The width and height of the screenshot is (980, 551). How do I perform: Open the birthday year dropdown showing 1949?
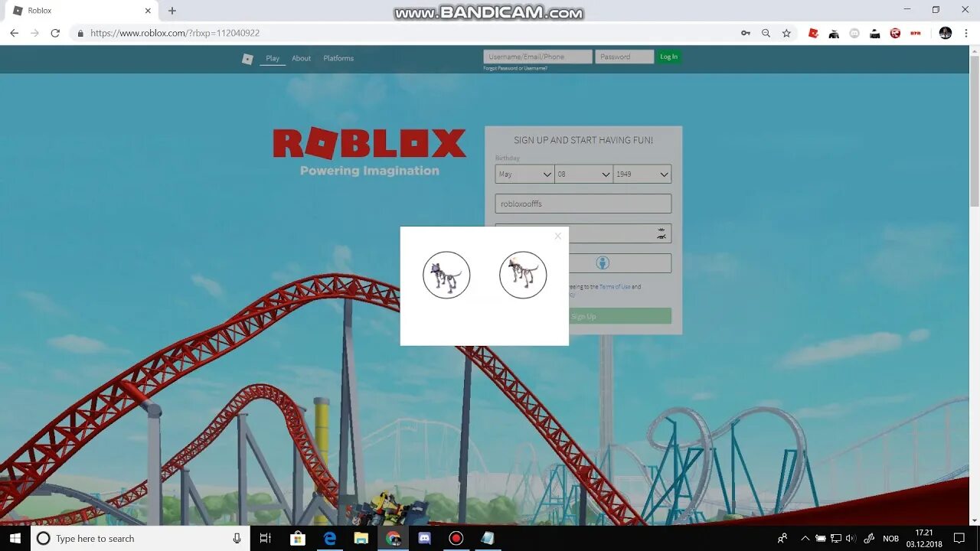point(642,174)
